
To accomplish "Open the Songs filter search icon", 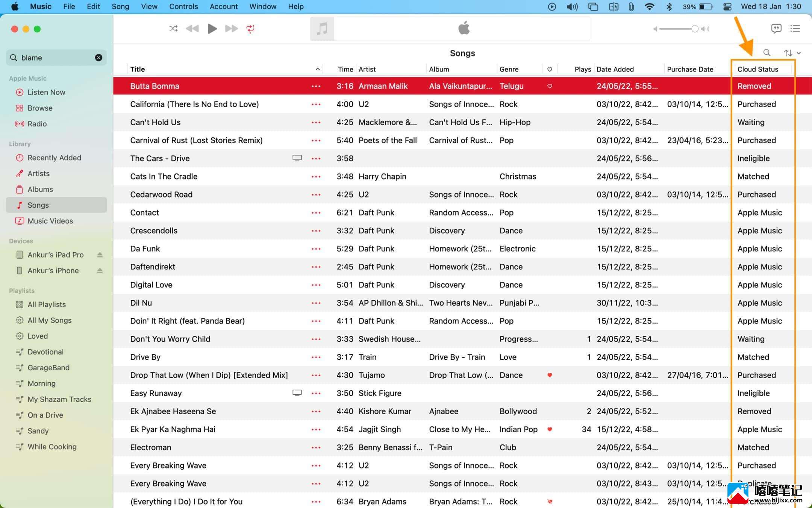I will click(x=767, y=53).
